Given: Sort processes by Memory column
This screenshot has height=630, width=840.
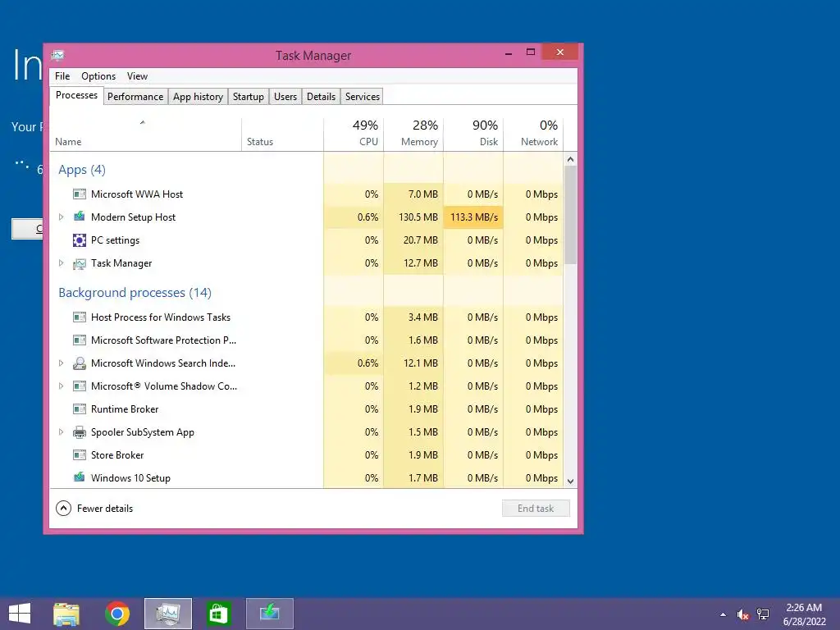Looking at the screenshot, I should click(413, 134).
